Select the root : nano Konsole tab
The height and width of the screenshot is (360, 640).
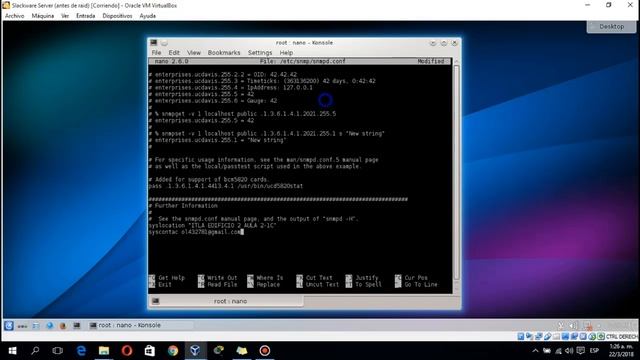[226, 301]
